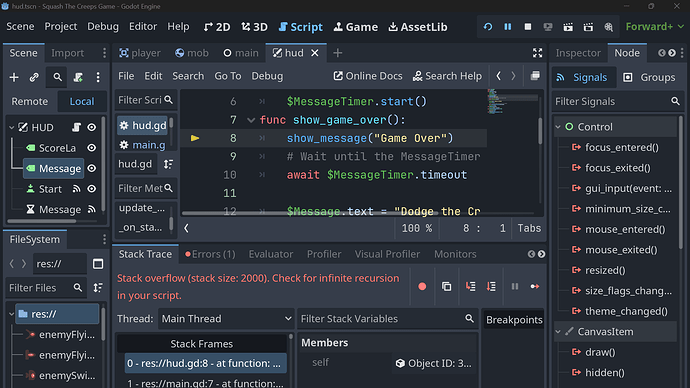Image resolution: width=690 pixels, height=388 pixels.
Task: Open Scene dock extra options menu
Action: 98,77
